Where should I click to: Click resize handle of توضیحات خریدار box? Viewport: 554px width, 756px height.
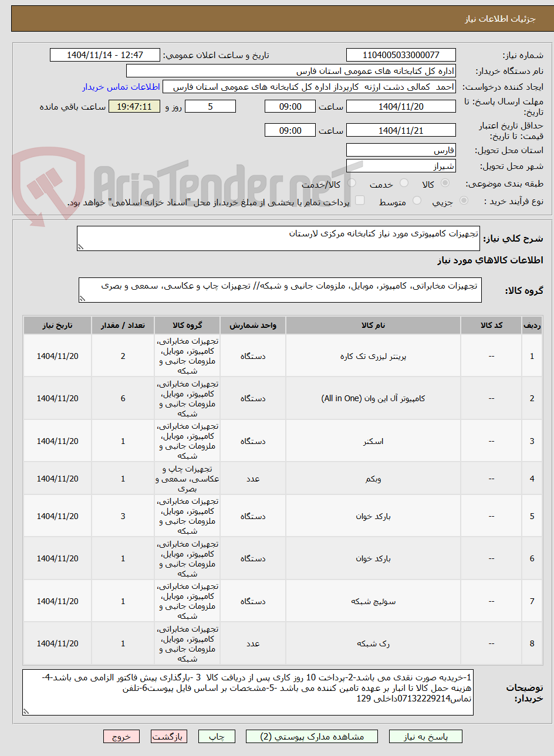26,711
